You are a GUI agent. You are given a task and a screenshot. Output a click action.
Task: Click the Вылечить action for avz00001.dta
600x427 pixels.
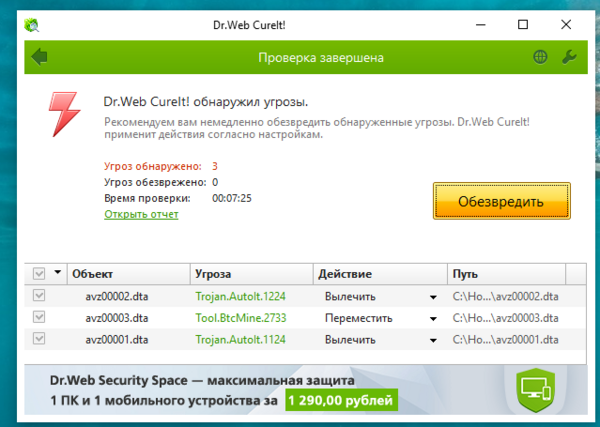tap(350, 340)
